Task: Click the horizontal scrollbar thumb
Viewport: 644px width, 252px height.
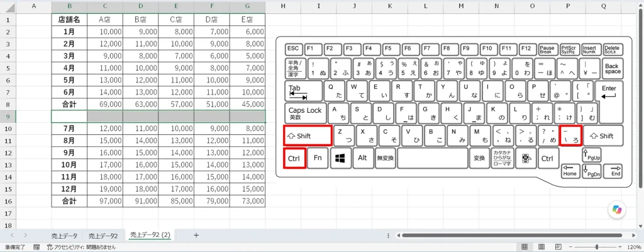Action: tap(511, 236)
